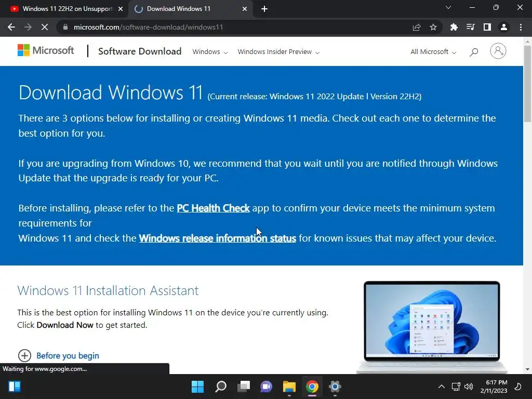The height and width of the screenshot is (399, 532).
Task: Show hidden system tray icons
Action: 442,387
